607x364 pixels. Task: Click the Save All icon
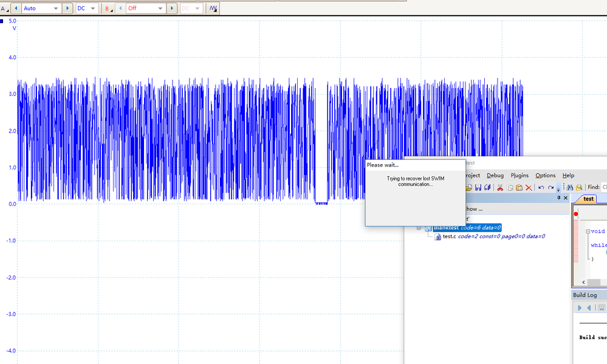tap(487, 187)
